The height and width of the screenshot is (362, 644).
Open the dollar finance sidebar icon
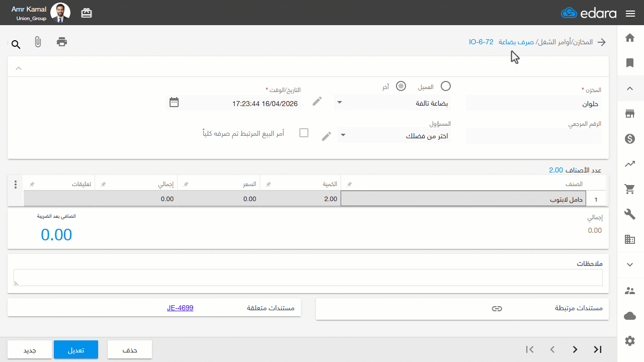(630, 139)
